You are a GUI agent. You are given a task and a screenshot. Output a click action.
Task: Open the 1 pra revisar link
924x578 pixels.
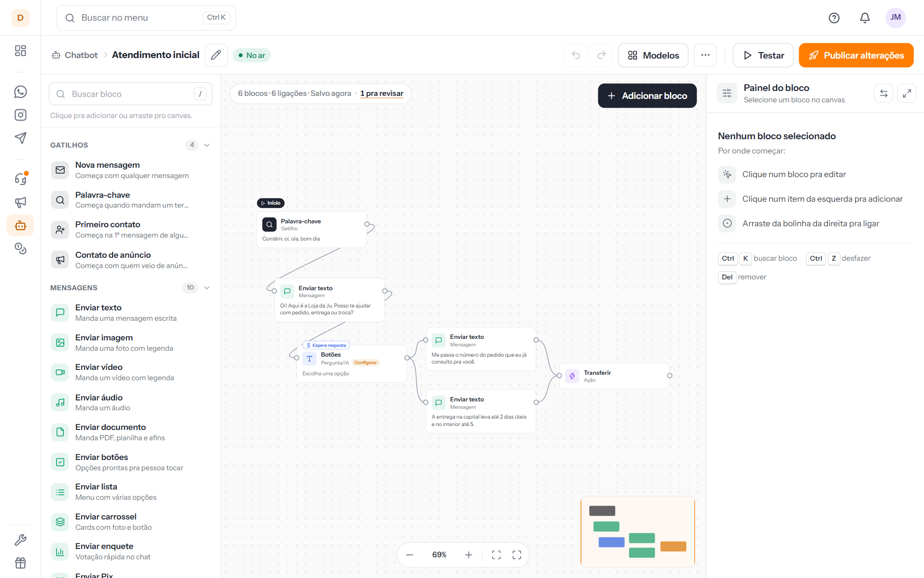382,93
